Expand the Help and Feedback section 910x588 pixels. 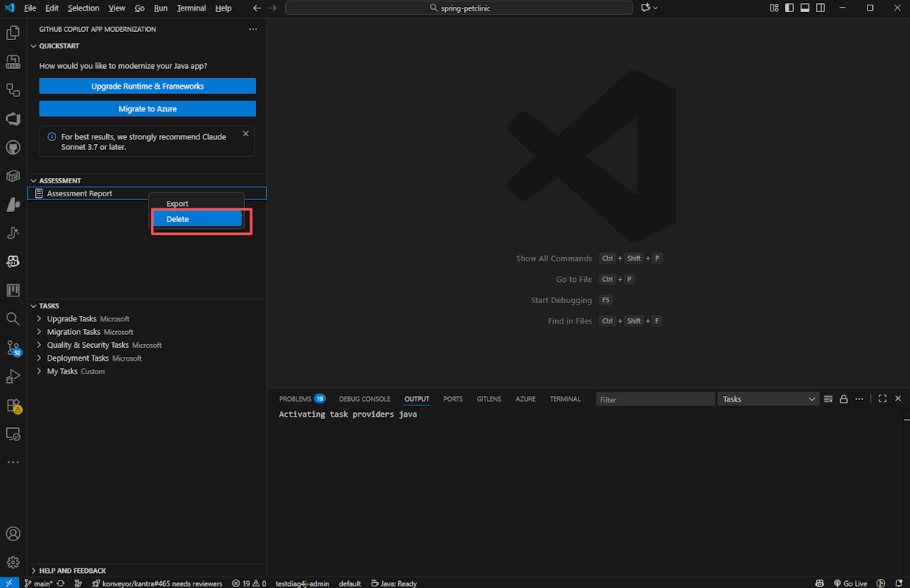(33, 571)
